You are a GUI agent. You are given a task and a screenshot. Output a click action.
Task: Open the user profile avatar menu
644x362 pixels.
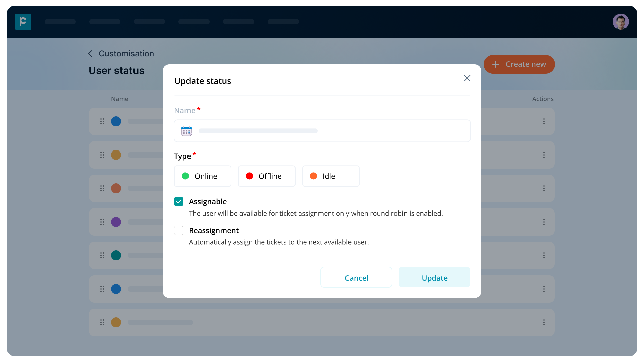621,22
